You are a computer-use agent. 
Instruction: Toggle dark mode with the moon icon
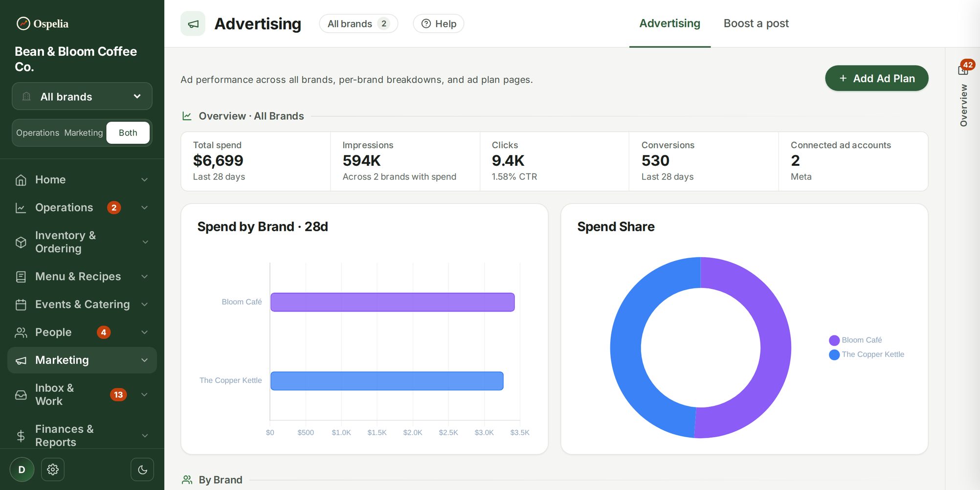[142, 469]
